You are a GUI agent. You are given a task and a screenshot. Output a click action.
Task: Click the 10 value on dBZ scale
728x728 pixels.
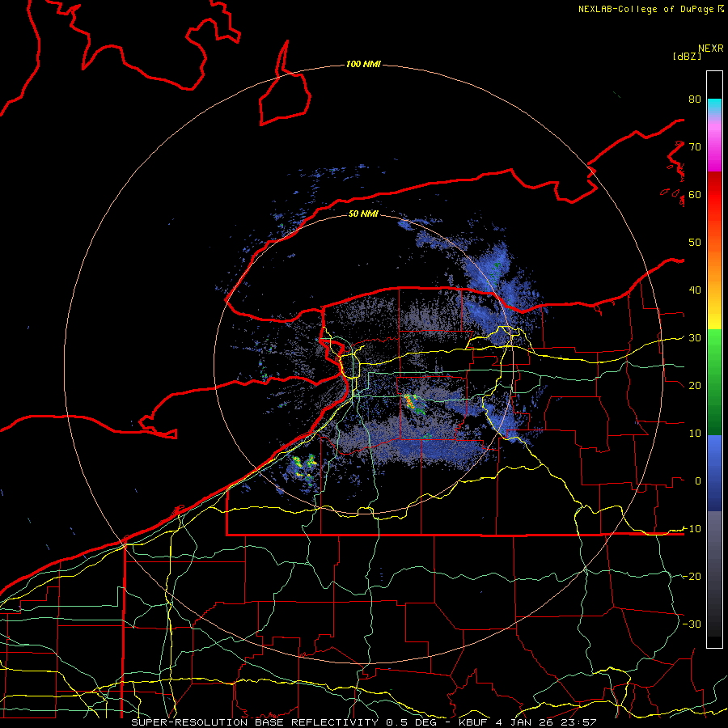[x=695, y=434]
